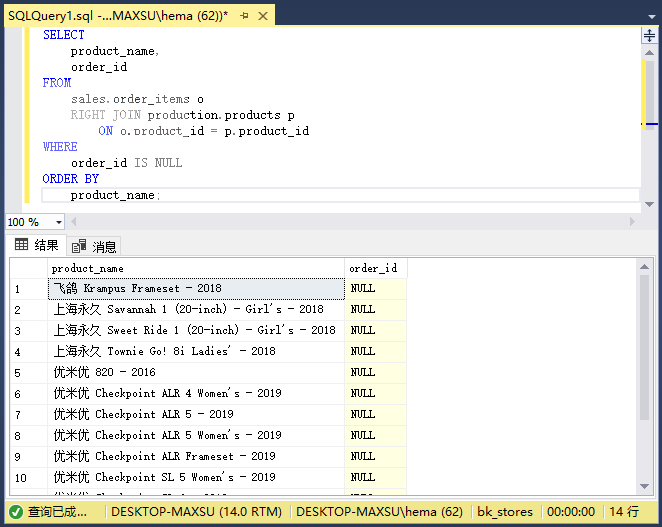This screenshot has width=662, height=527.
Task: Switch to the 结果 tab
Action: [x=36, y=245]
